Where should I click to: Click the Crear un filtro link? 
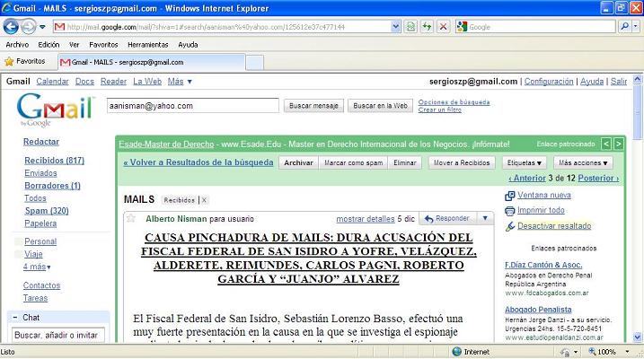[x=439, y=109]
